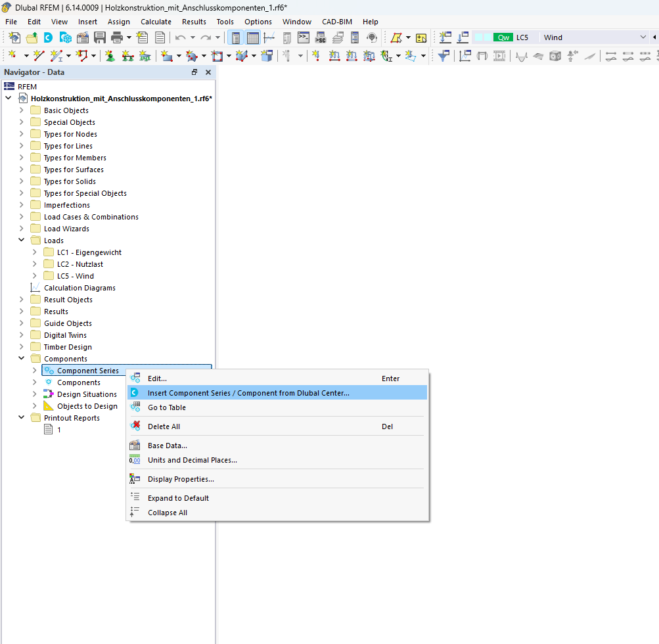Image resolution: width=659 pixels, height=644 pixels.
Task: Expand the Design Situations node
Action: (34, 394)
